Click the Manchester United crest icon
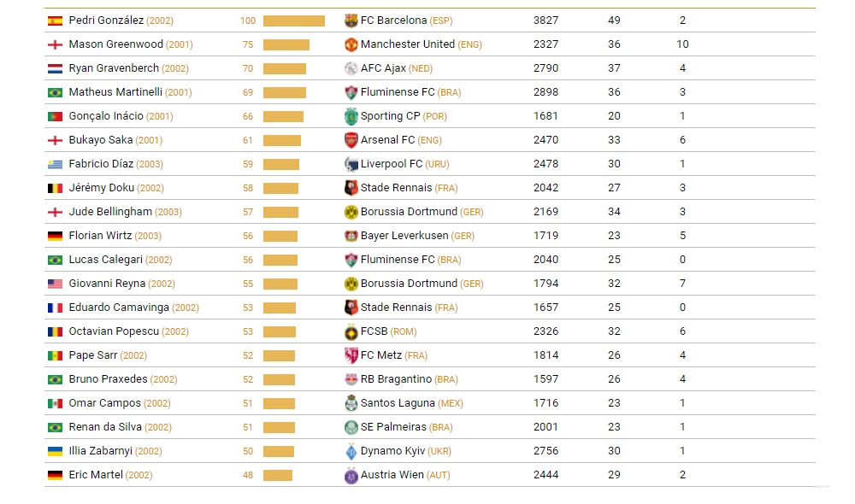This screenshot has height=504, width=855. [x=351, y=44]
